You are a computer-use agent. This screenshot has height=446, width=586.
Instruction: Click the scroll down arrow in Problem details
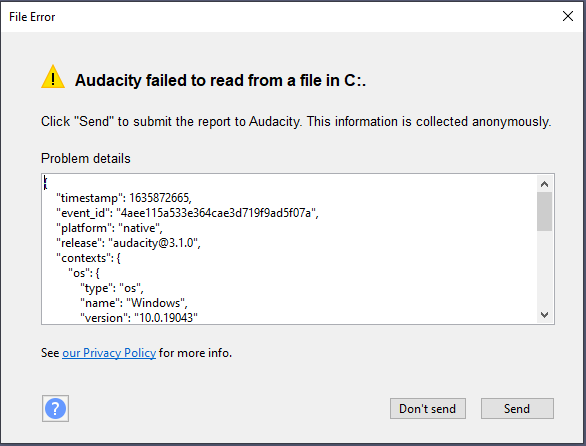tap(544, 315)
